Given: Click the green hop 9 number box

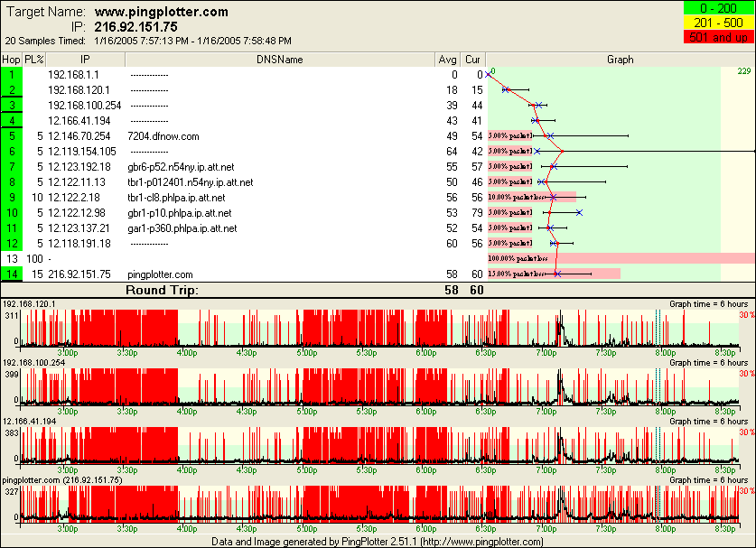Looking at the screenshot, I should tap(13, 198).
